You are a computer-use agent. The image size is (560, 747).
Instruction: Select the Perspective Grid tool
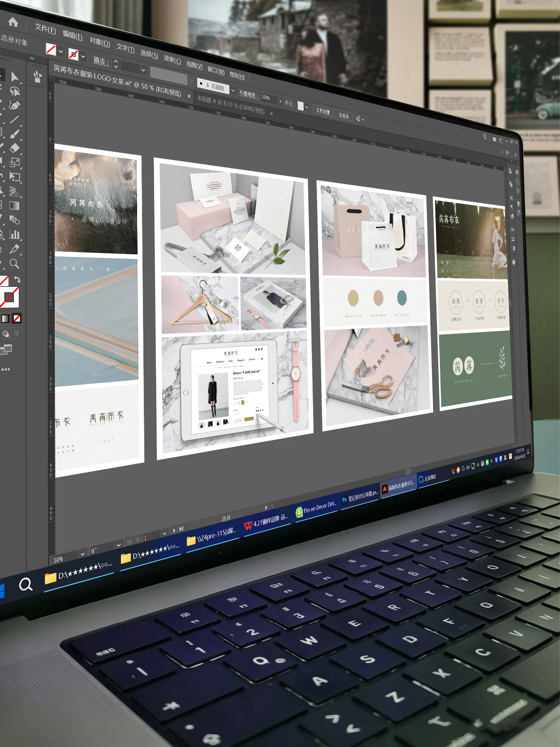[x=14, y=191]
